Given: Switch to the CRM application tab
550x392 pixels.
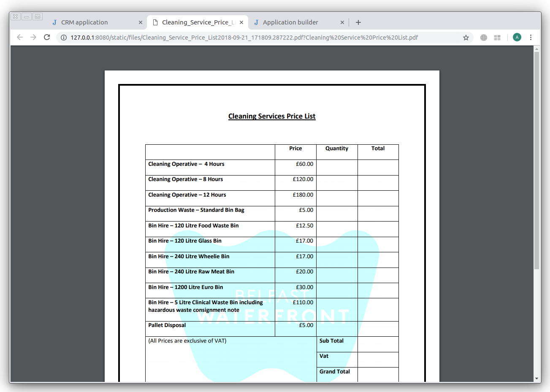Looking at the screenshot, I should coord(84,22).
